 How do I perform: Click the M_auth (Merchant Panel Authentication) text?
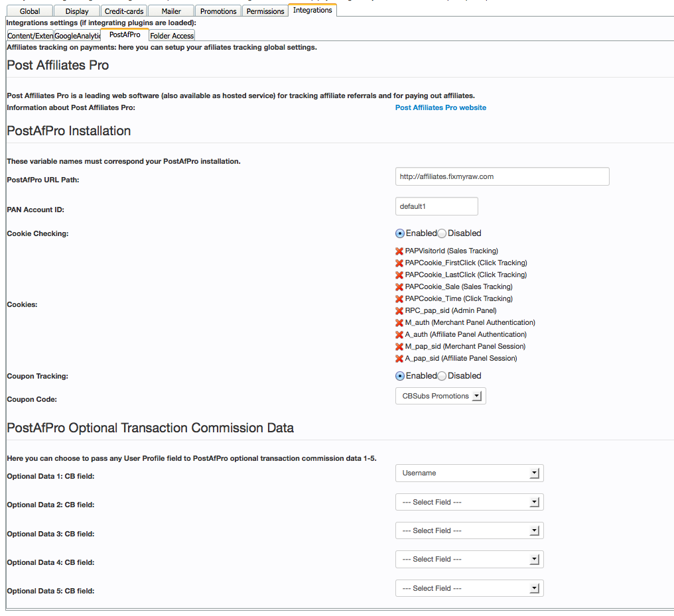(470, 323)
